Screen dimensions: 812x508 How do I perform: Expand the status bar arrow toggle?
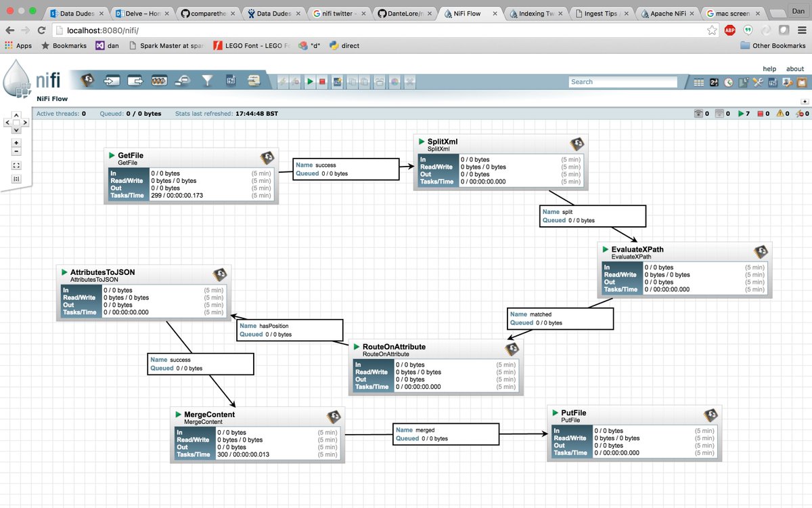(805, 101)
